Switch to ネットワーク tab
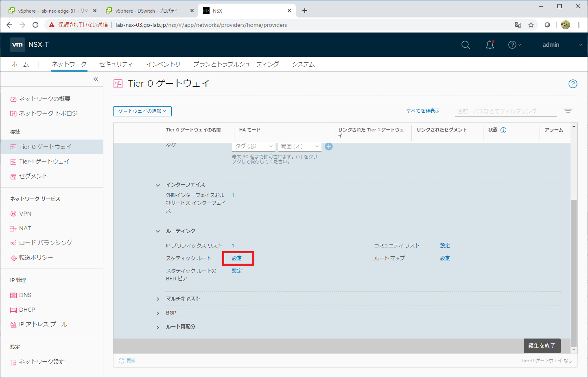588x378 pixels. pos(69,64)
